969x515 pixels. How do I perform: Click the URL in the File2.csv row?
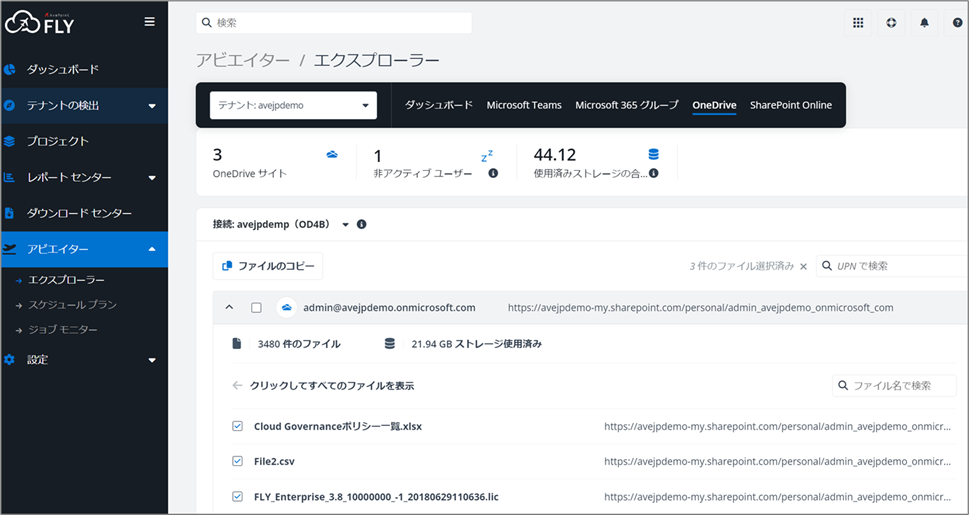click(x=778, y=461)
